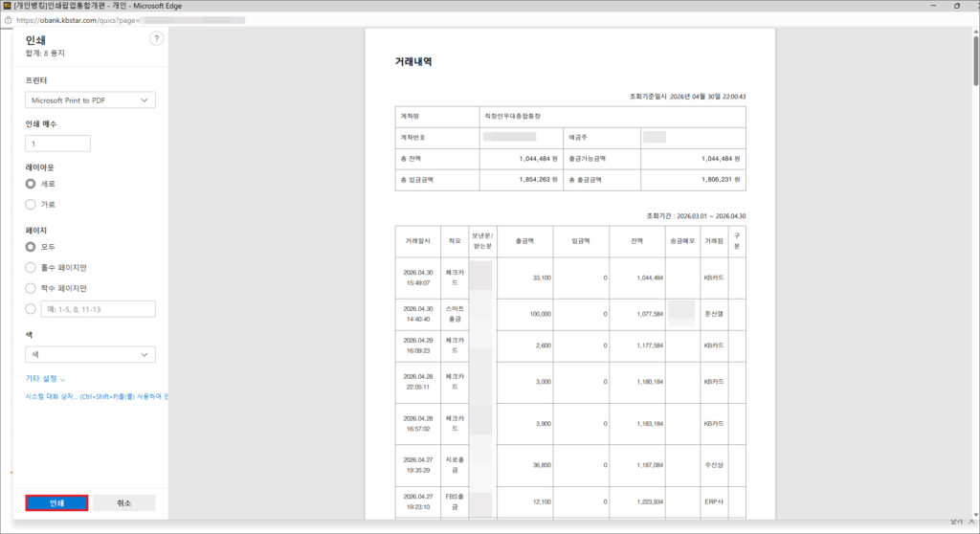The width and height of the screenshot is (980, 534).
Task: Click the help question mark icon
Action: point(157,38)
